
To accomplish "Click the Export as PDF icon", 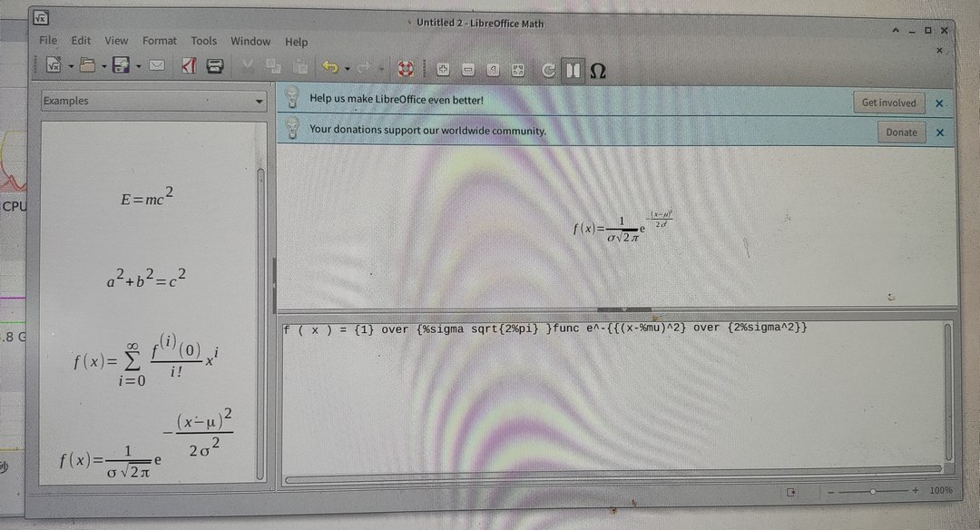I will pyautogui.click(x=189, y=66).
